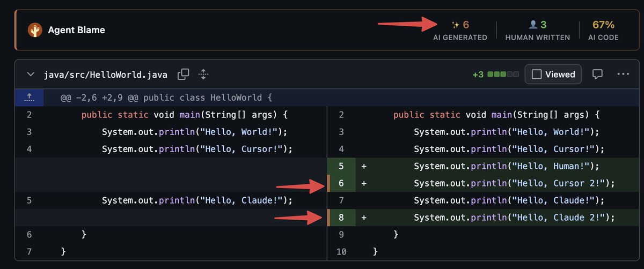
Task: Collapse the HelloWorld.java file diff
Action: coord(31,74)
